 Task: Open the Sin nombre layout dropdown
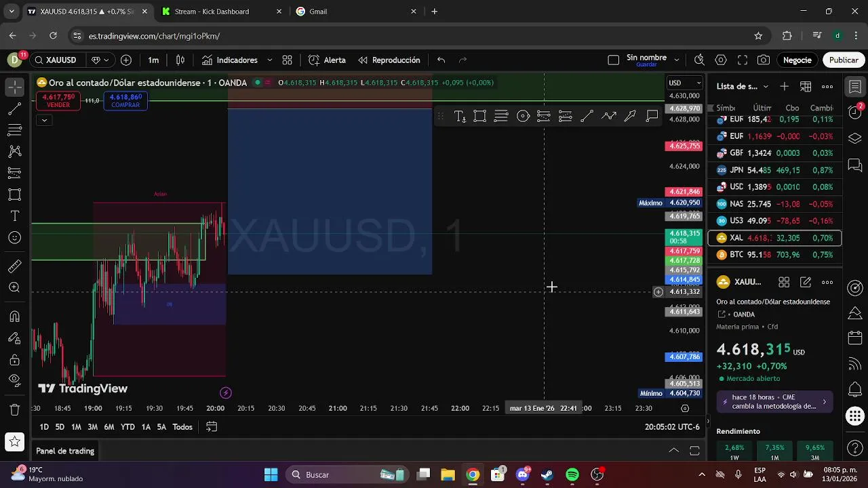pos(677,60)
